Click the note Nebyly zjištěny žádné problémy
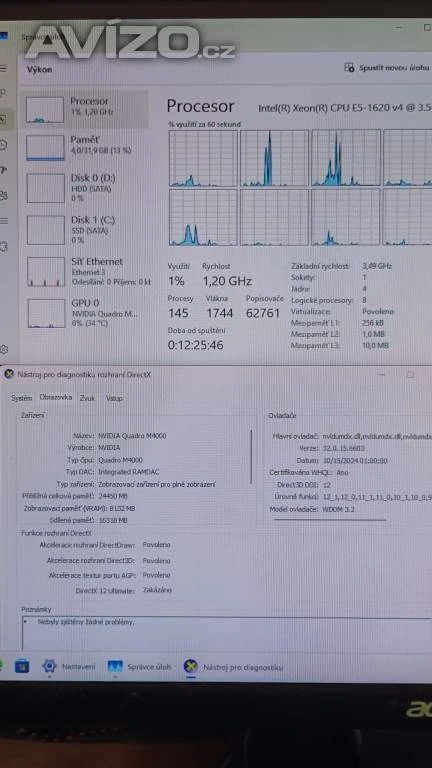 pos(86,622)
